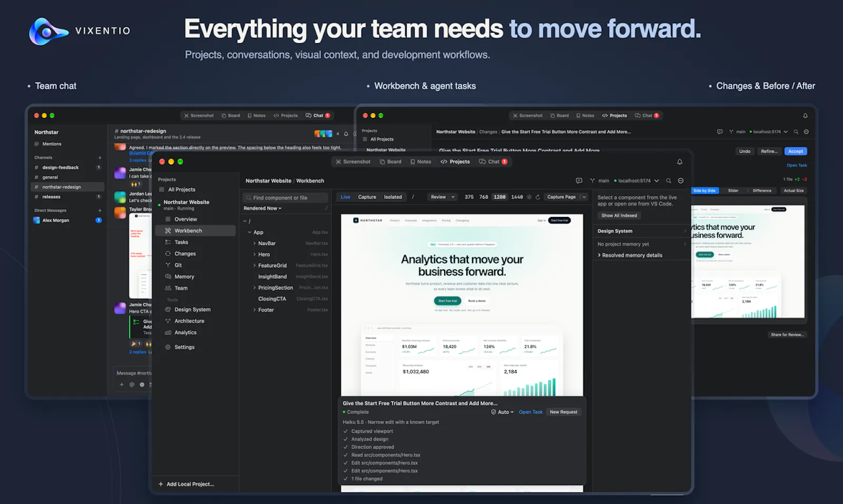This screenshot has height=504, width=843.
Task: Set viewport width to 375
Action: (x=469, y=197)
